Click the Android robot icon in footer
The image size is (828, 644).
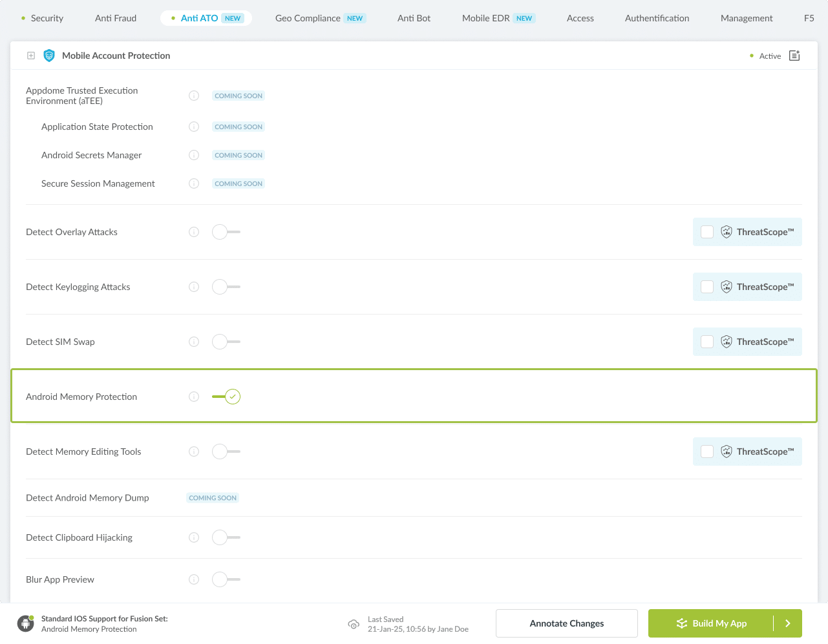click(x=26, y=623)
